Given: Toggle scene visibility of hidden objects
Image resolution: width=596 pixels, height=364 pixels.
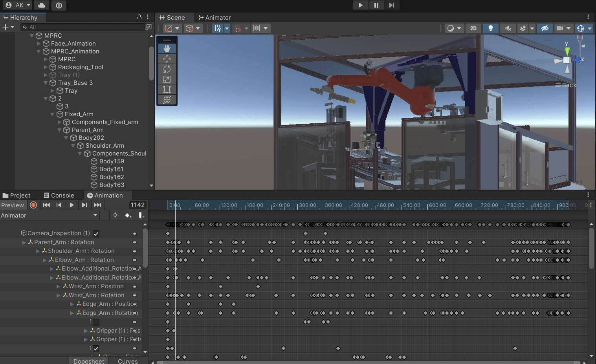Looking at the screenshot, I should coord(545,28).
